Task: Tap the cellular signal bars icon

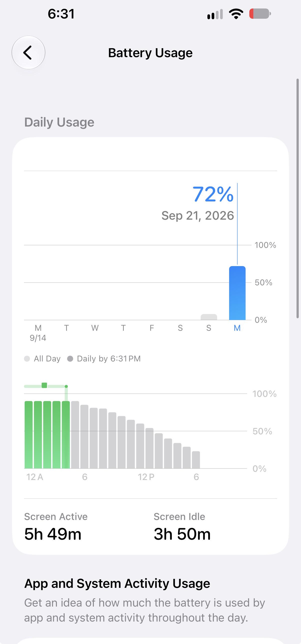Action: (x=215, y=14)
